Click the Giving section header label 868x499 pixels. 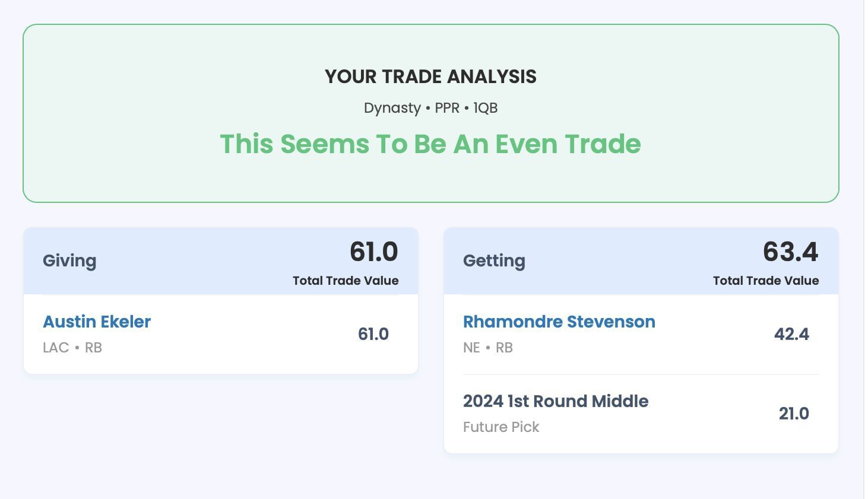(x=69, y=260)
